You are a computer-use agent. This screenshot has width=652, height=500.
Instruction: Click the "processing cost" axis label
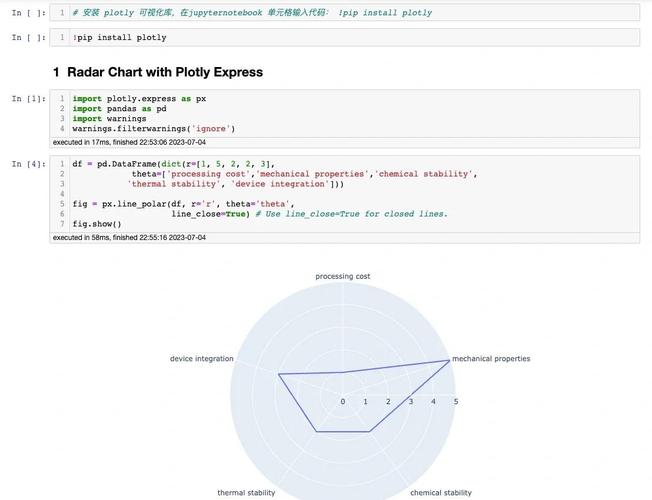coord(343,276)
